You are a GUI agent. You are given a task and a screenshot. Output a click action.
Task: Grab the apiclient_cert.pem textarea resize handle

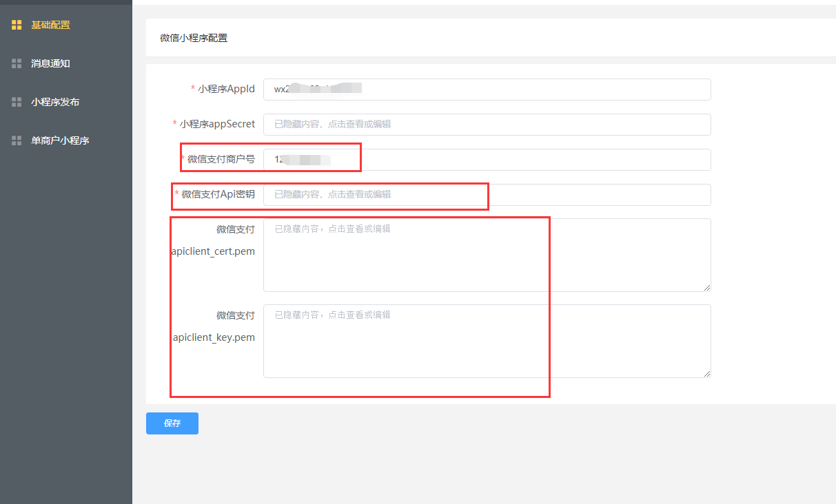(706, 288)
